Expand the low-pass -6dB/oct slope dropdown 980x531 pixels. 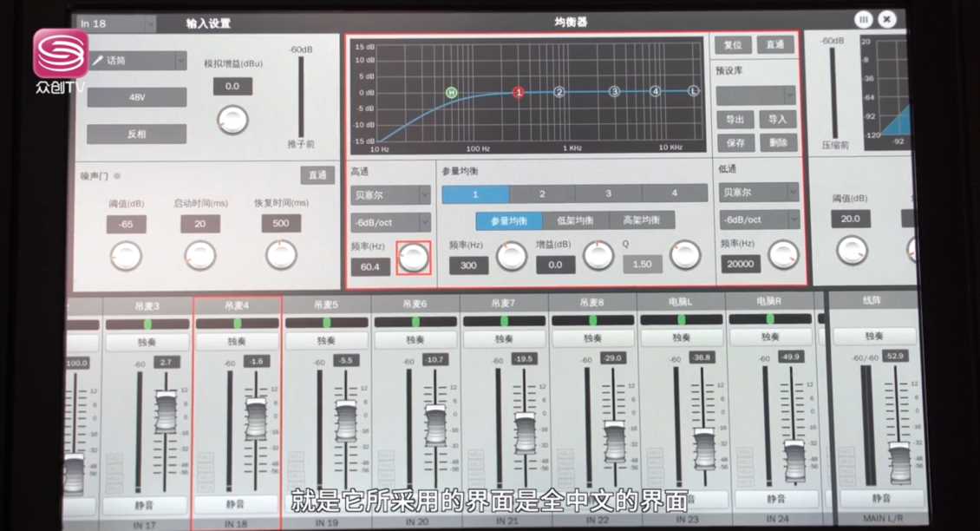pos(758,220)
